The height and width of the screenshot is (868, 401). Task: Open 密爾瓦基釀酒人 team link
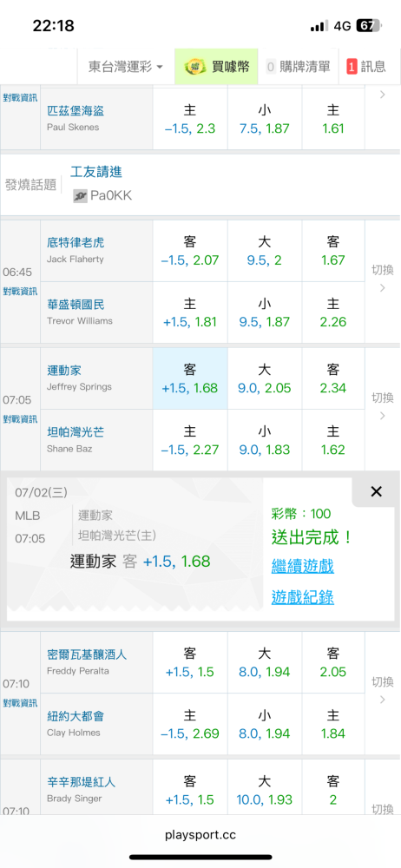coord(87,654)
